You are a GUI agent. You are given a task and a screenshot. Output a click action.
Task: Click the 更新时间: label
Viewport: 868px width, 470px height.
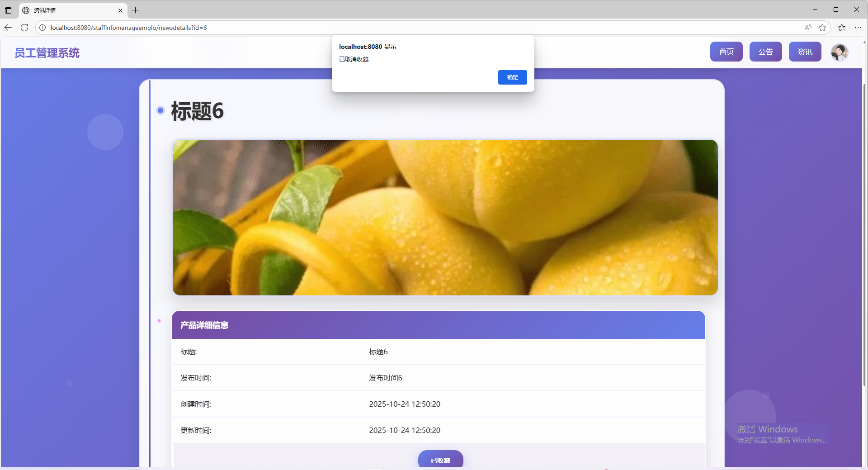tap(196, 430)
